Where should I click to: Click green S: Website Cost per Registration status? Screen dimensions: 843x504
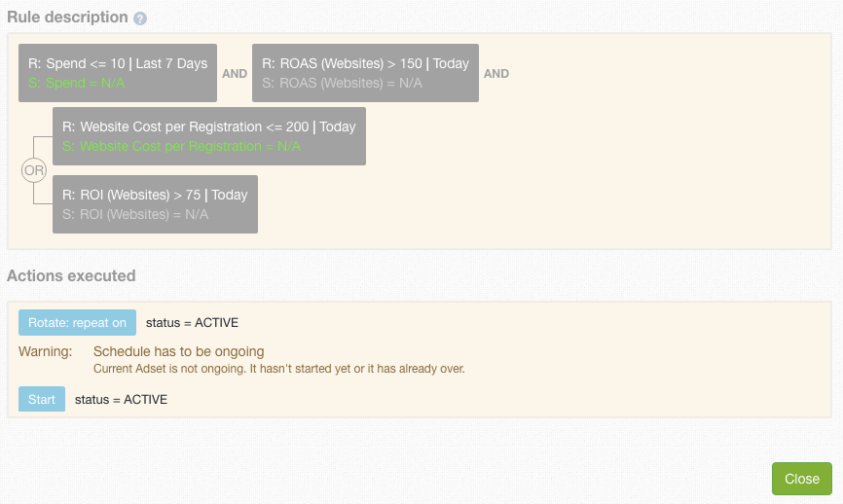tap(181, 146)
